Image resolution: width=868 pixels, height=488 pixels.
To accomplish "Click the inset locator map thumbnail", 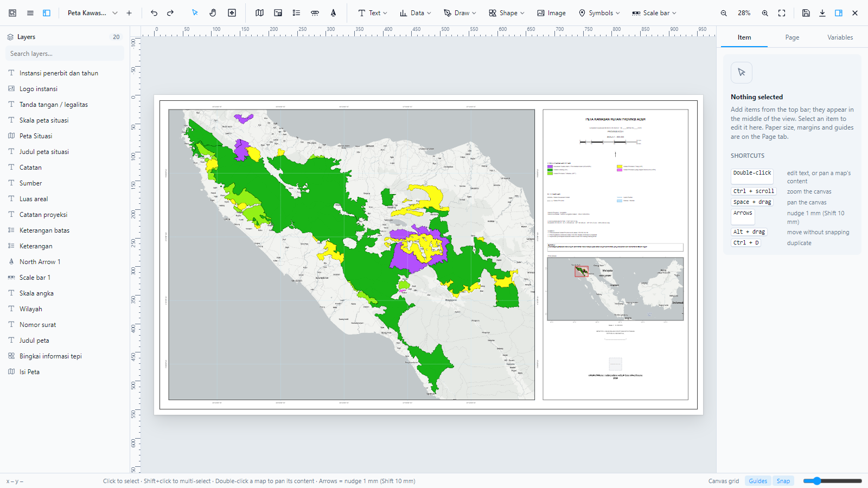I will [x=615, y=289].
